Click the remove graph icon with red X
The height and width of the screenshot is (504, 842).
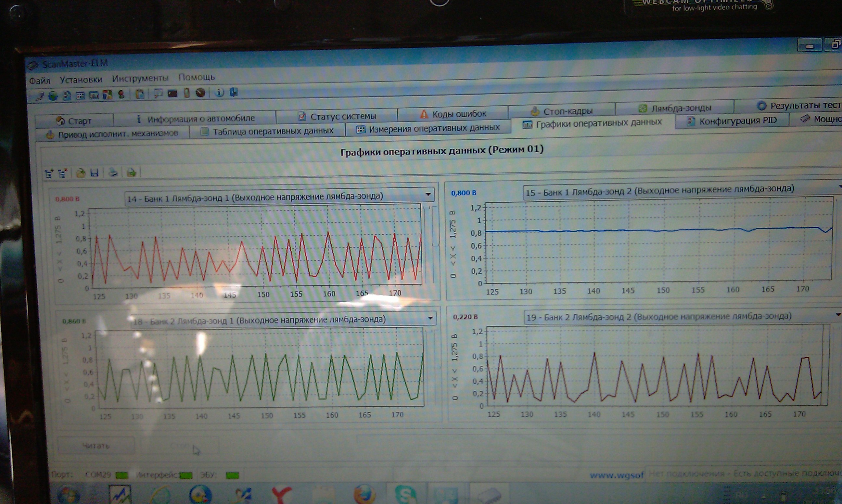pos(63,173)
